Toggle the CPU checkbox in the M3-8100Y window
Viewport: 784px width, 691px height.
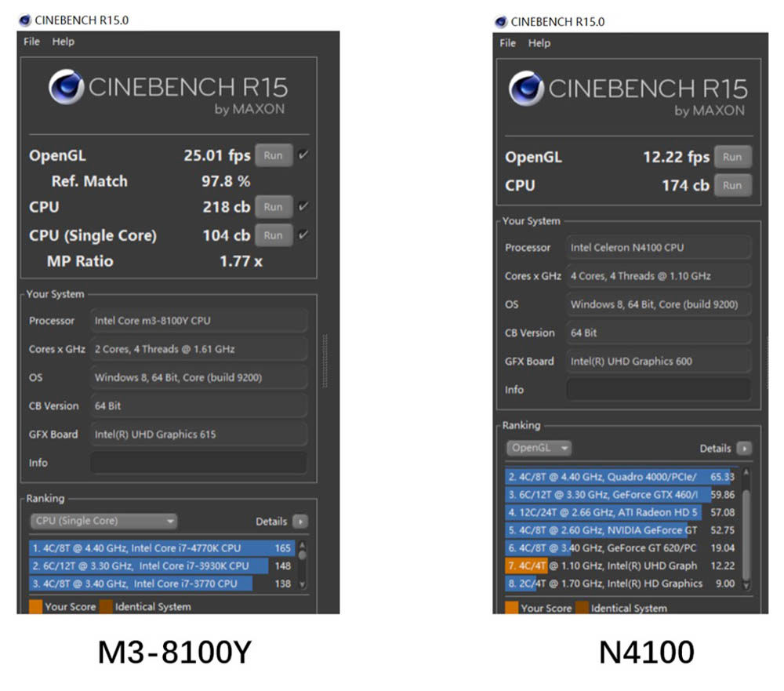[x=303, y=206]
